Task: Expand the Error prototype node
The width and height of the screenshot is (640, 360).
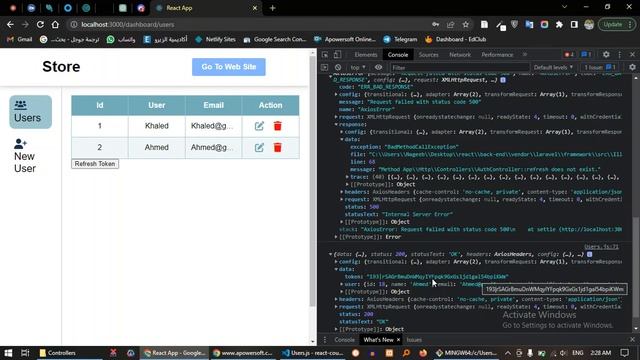Action: click(x=336, y=237)
